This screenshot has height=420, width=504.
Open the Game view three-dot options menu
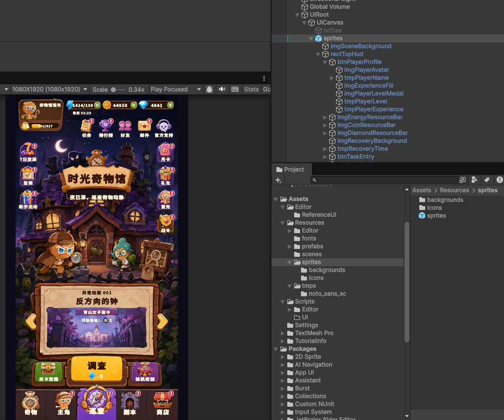click(x=264, y=78)
